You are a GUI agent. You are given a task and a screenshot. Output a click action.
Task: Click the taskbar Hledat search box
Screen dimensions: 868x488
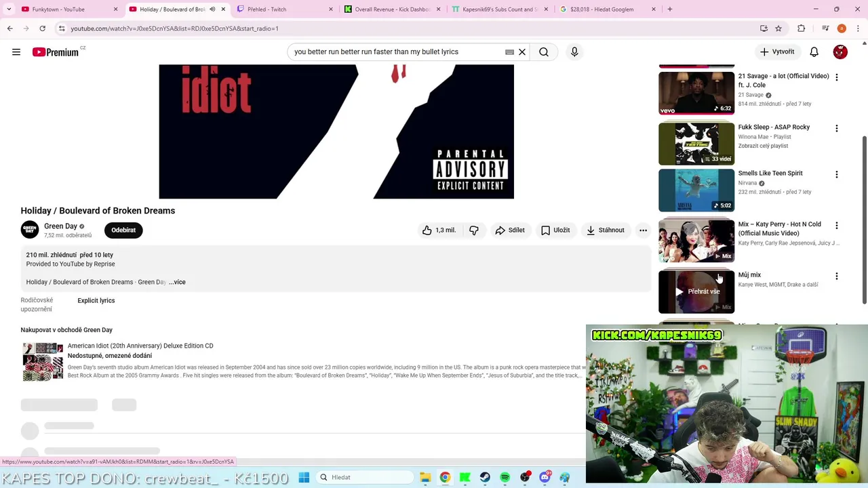(366, 477)
